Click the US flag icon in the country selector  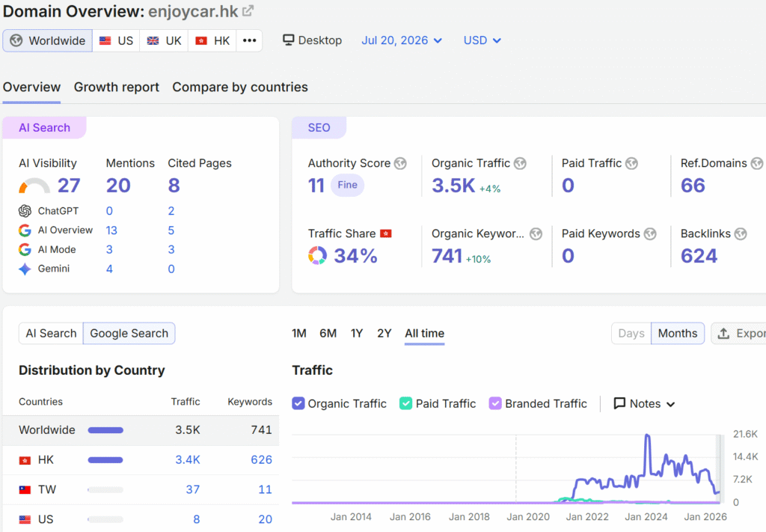click(x=105, y=40)
